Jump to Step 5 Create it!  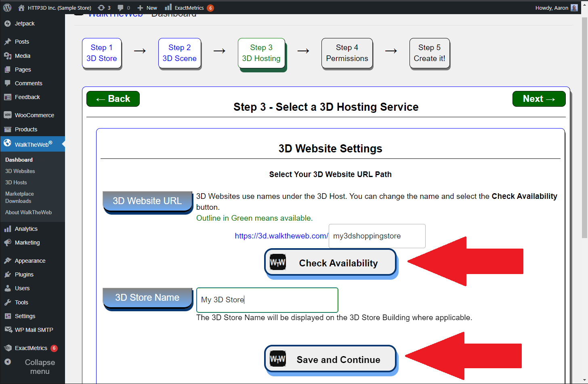[429, 53]
